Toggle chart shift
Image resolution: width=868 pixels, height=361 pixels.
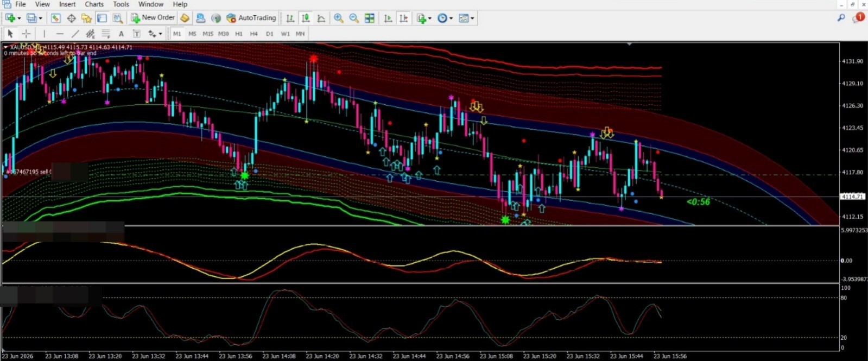[403, 18]
